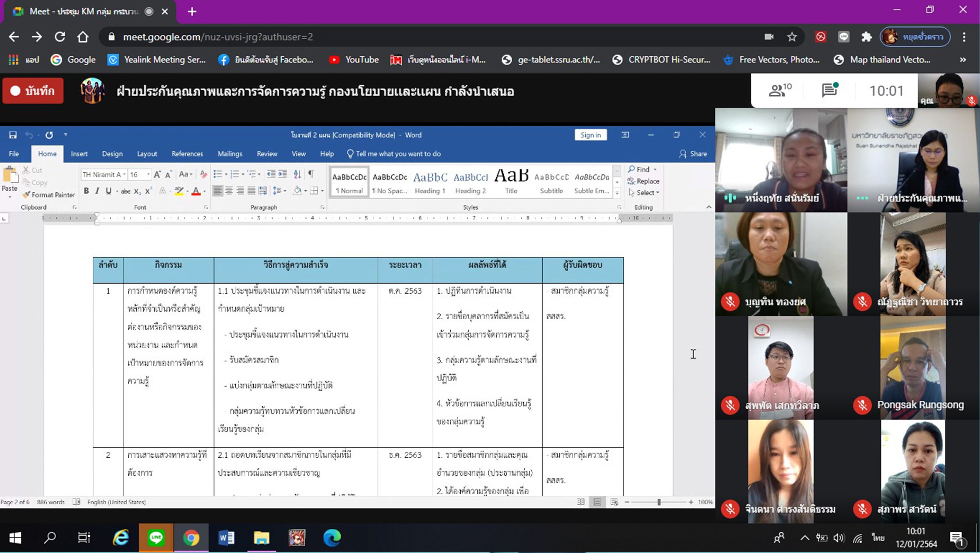Switch to the References ribbon tab

click(x=187, y=154)
